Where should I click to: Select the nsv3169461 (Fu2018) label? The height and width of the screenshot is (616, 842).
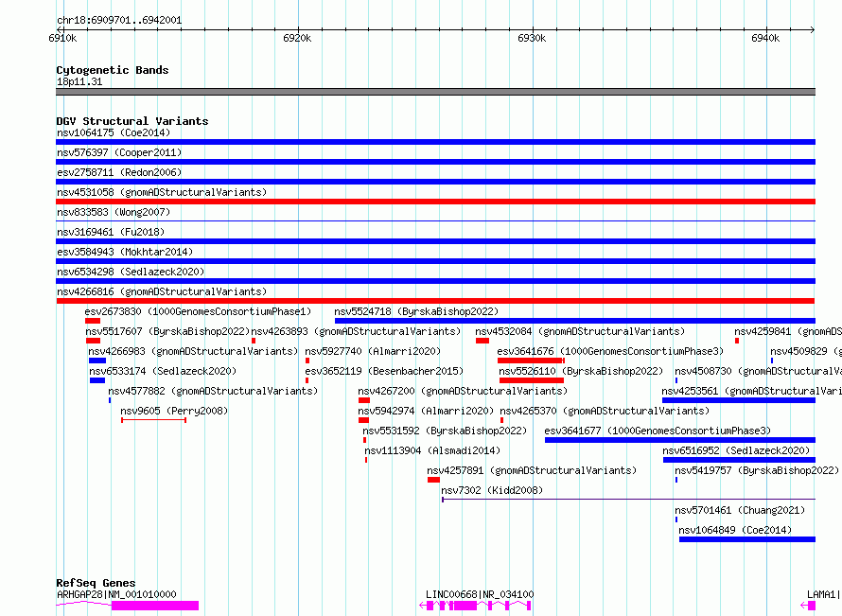coord(111,232)
